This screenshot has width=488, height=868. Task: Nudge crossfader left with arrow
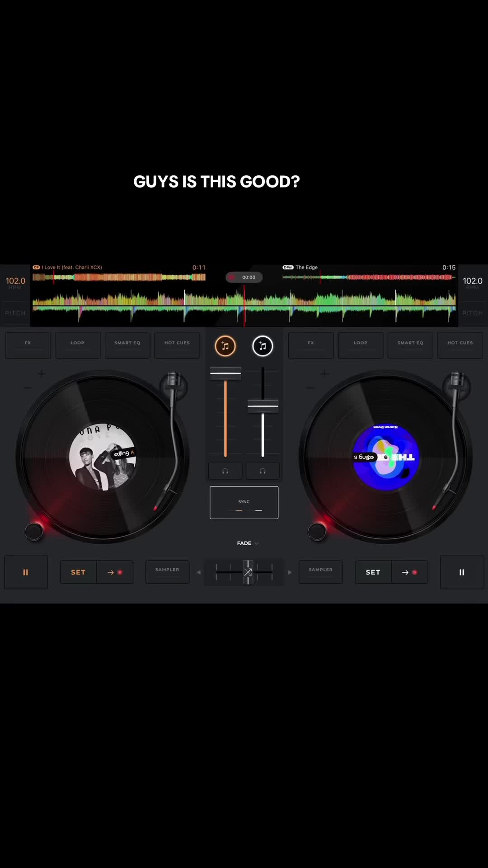point(198,572)
